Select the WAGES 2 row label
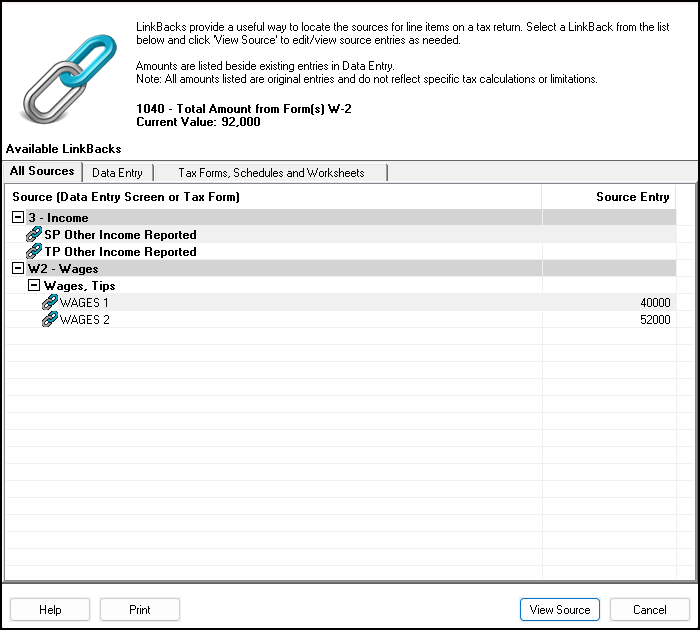700x630 pixels. tap(85, 320)
